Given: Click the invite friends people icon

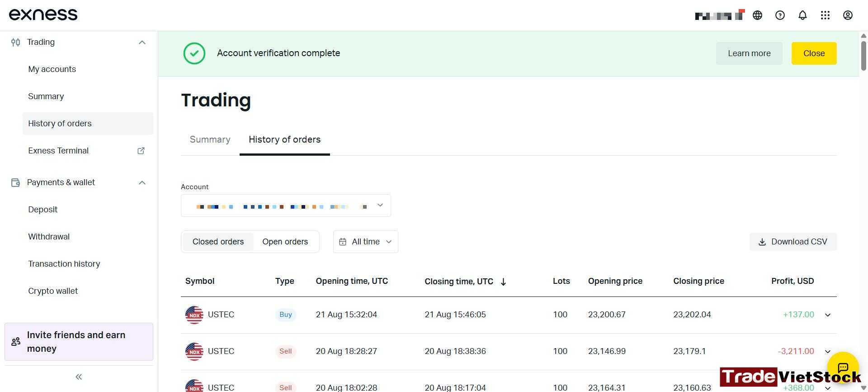Looking at the screenshot, I should [x=16, y=342].
